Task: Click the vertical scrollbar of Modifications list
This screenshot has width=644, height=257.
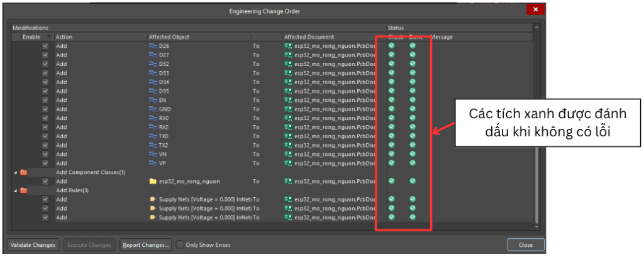Action: pyautogui.click(x=536, y=126)
